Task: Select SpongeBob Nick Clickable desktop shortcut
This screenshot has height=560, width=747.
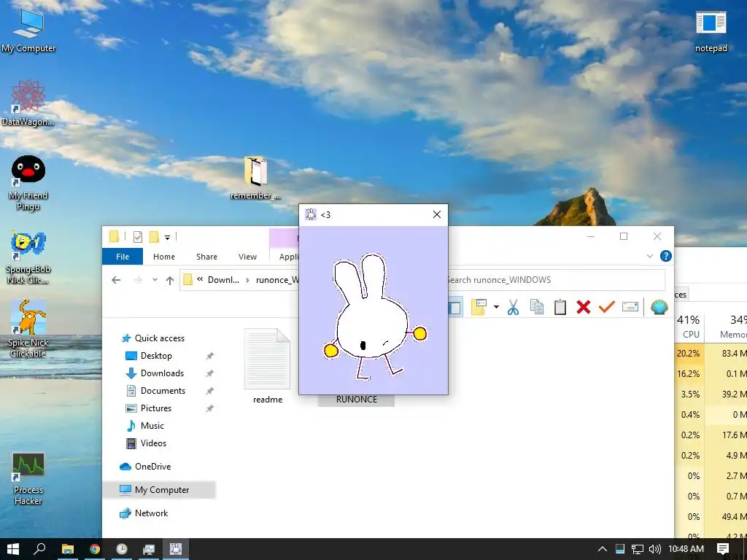Action: tap(28, 257)
